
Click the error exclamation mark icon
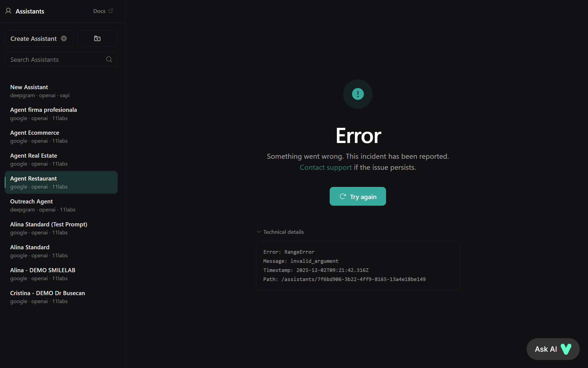click(x=358, y=94)
